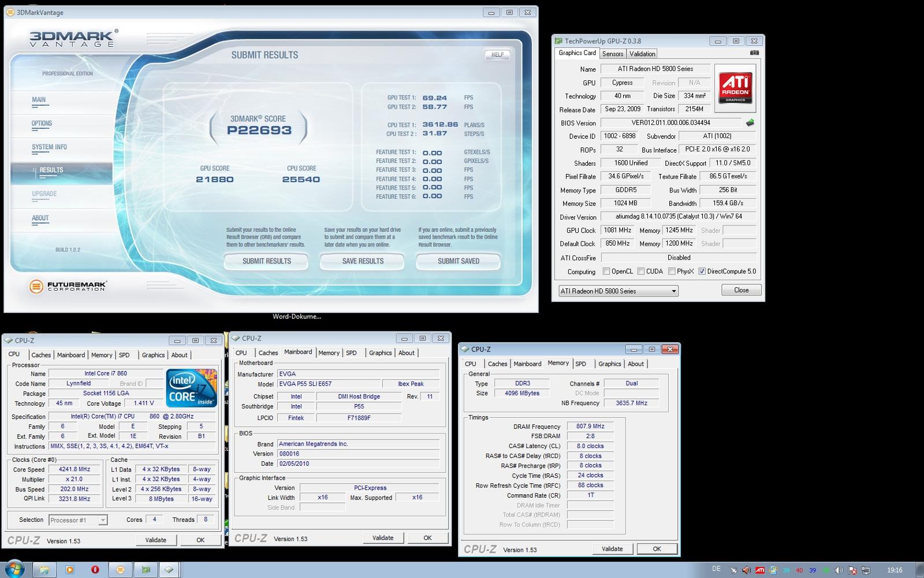Switch to CPU-Z chip taskbar button

pyautogui.click(x=169, y=570)
